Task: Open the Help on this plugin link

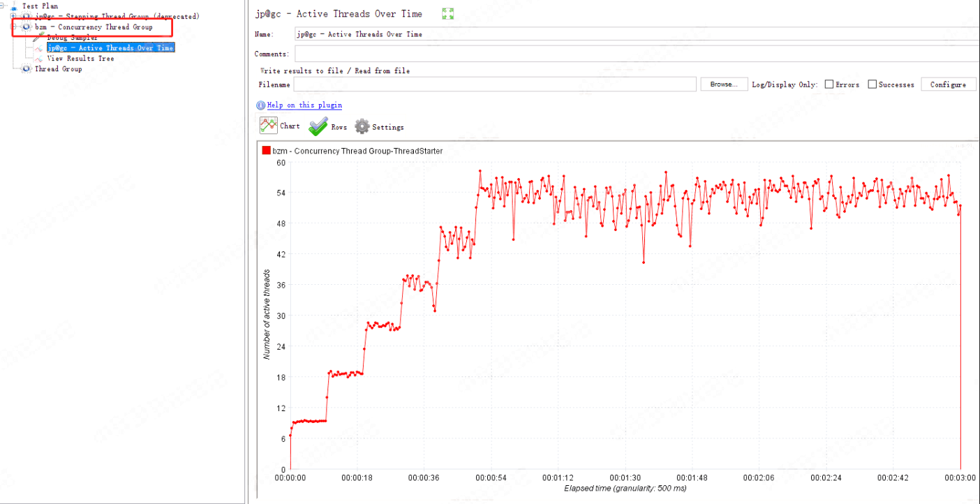Action: point(304,105)
